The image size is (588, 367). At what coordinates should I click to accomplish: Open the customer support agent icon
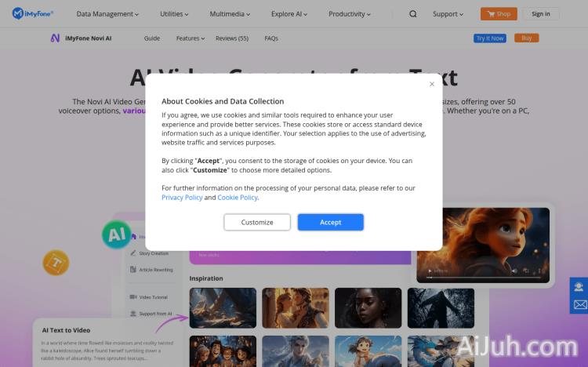[x=579, y=286]
